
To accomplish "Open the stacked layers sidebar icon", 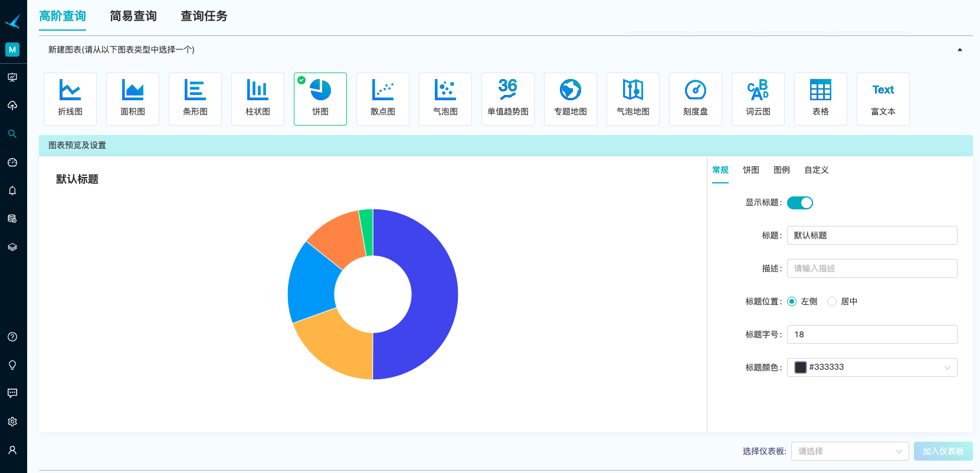I will tap(12, 247).
